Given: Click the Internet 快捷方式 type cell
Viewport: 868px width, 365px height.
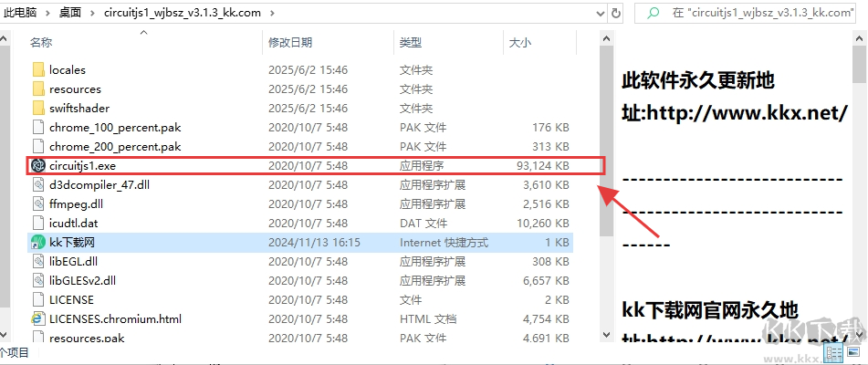Looking at the screenshot, I should pos(444,242).
